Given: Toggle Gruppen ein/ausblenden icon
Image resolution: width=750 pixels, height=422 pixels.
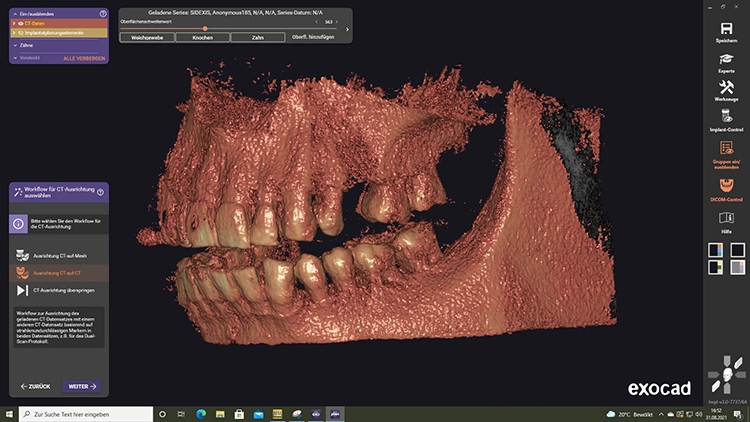Looking at the screenshot, I should pyautogui.click(x=726, y=148).
